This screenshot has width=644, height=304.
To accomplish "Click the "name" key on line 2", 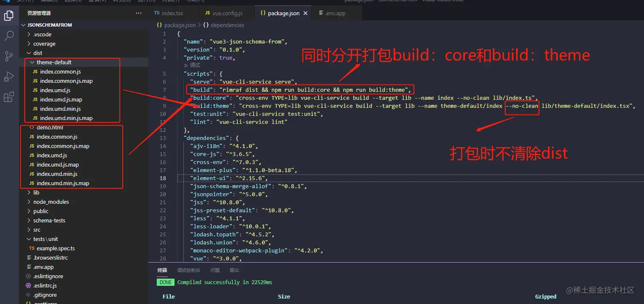I will click(x=193, y=41).
